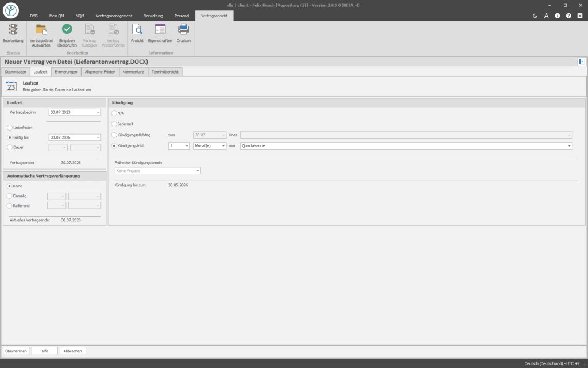
Task: Switch to the Erinnerungen tab
Action: click(66, 72)
